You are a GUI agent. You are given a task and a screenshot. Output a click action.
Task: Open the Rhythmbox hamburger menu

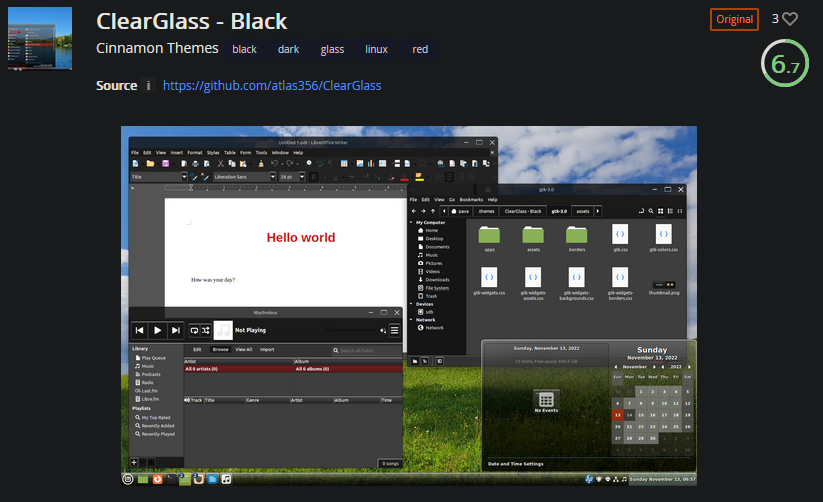[x=395, y=330]
